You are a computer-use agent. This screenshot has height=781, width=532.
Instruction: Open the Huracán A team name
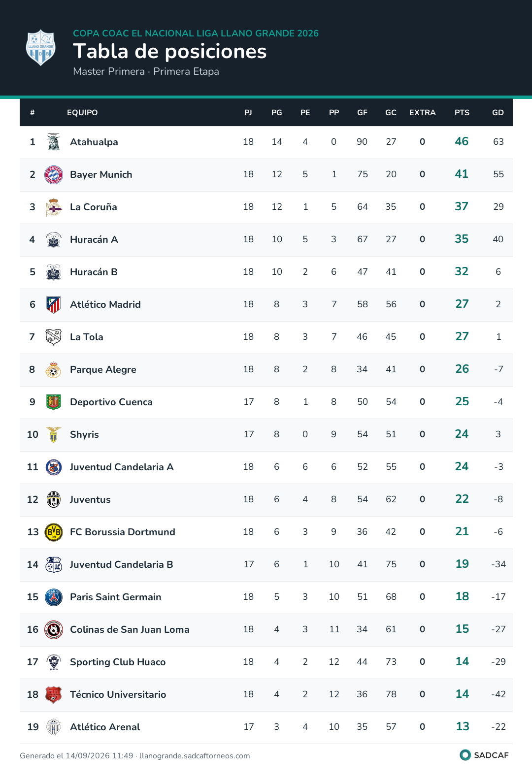click(x=94, y=240)
